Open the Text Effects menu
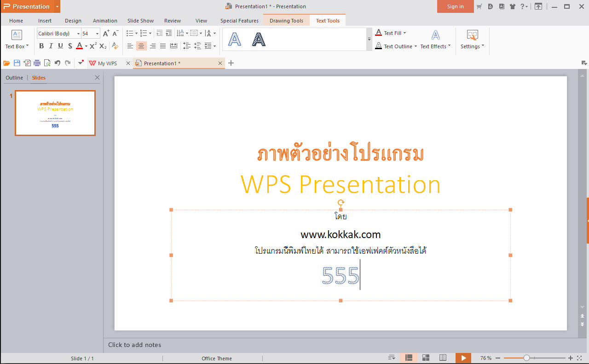This screenshot has height=364, width=589. point(435,40)
